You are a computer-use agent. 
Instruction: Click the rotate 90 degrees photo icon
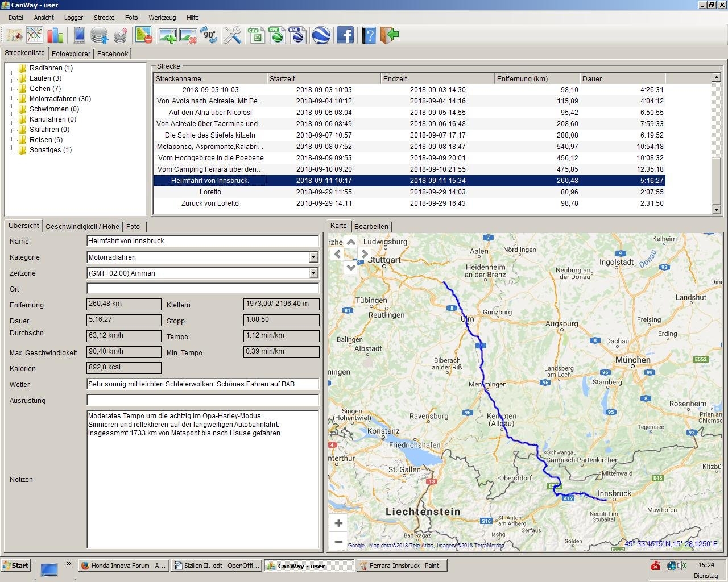(209, 35)
